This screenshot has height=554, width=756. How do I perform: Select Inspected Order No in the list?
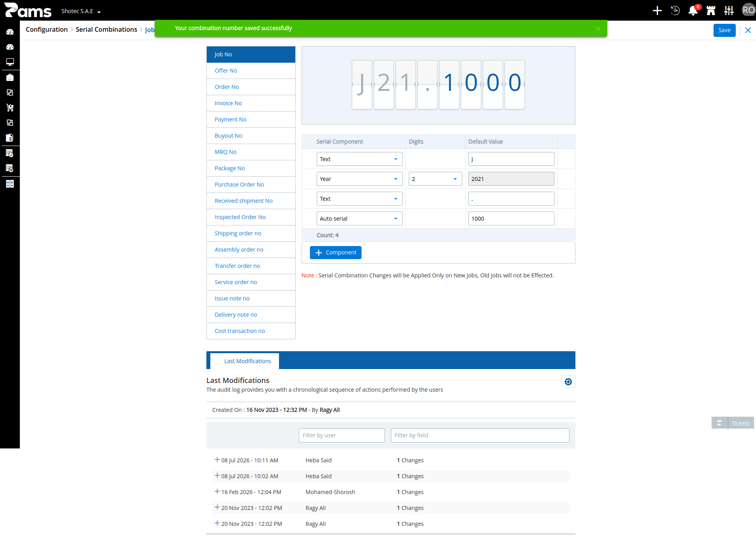(x=251, y=217)
